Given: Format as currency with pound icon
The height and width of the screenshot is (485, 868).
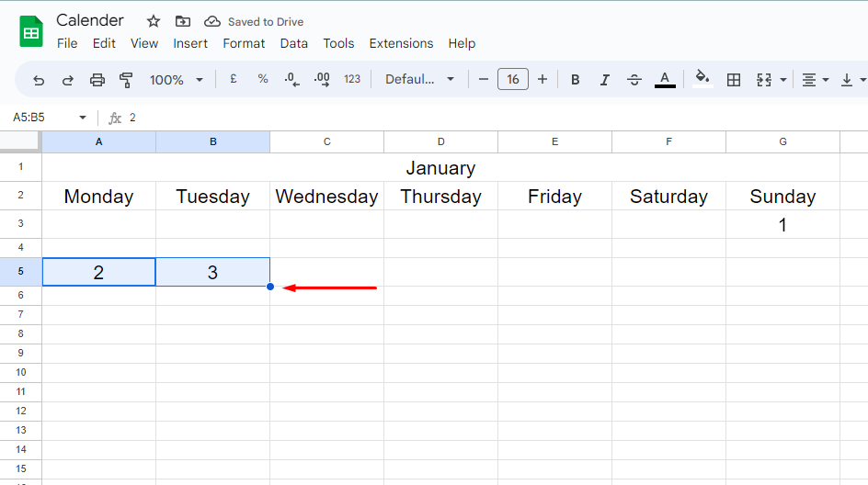Looking at the screenshot, I should (x=234, y=80).
